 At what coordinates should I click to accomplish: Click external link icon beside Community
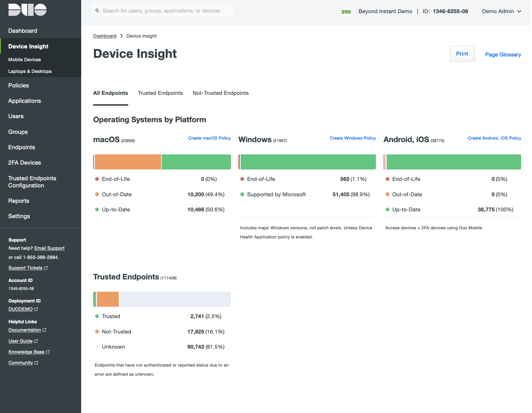click(36, 363)
